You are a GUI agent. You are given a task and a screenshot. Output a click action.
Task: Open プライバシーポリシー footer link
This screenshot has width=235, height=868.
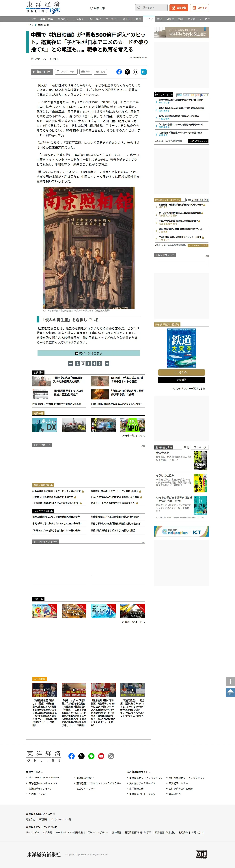click(x=98, y=832)
